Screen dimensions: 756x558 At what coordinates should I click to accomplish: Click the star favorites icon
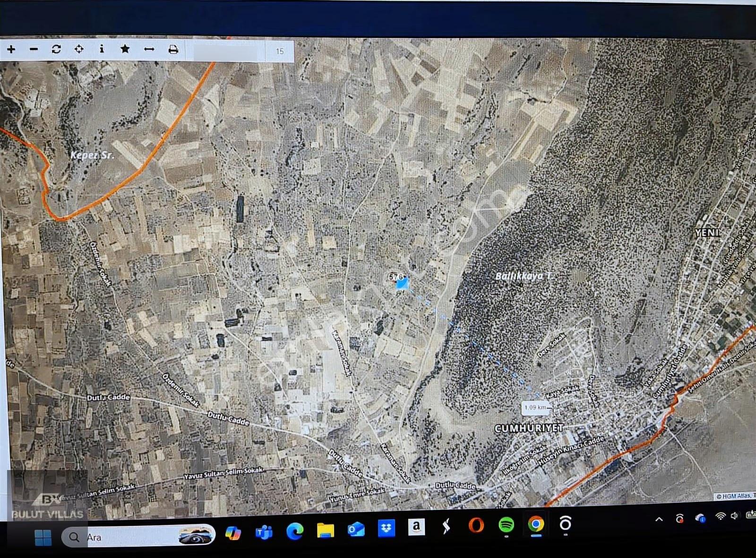(125, 49)
